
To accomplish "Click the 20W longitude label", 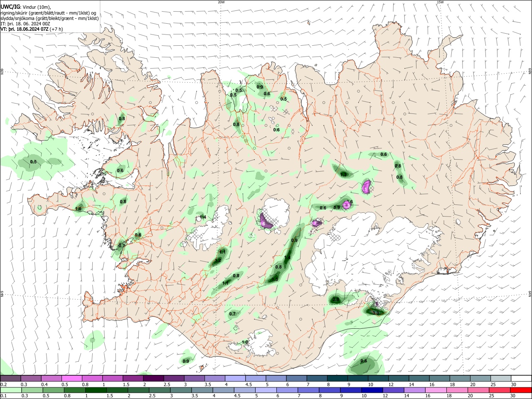I will point(221,2).
